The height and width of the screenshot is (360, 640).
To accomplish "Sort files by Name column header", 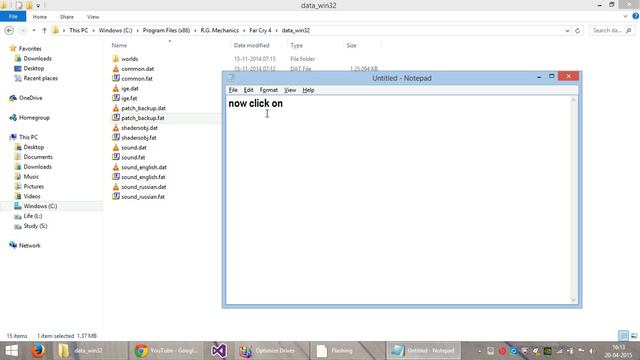I will pos(119,45).
